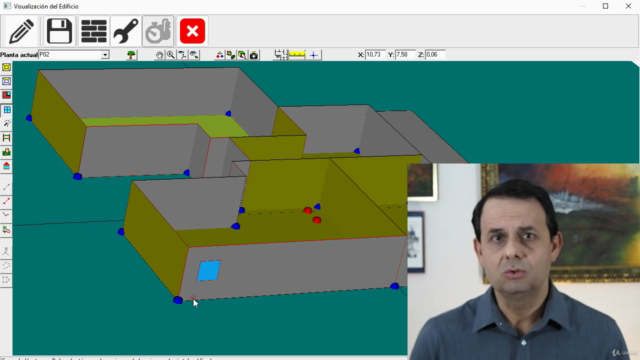This screenshot has height=360, width=640.
Task: Open the brick wall constructions icon
Action: tap(93, 31)
